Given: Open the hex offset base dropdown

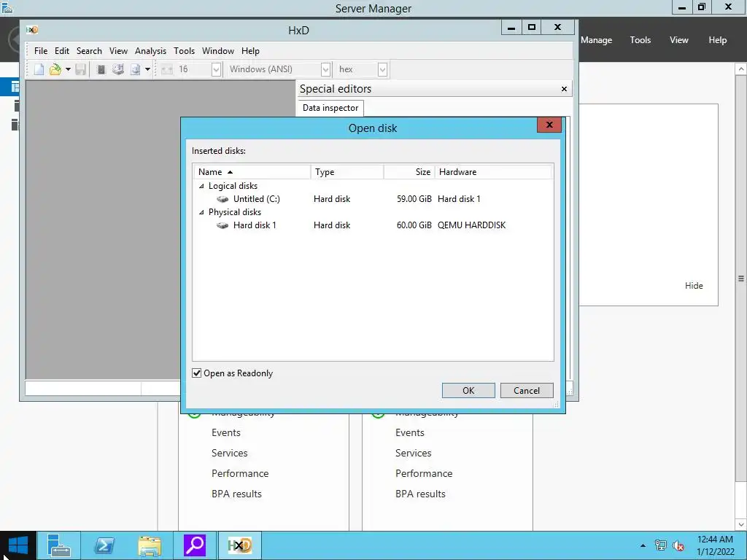Looking at the screenshot, I should (x=382, y=69).
